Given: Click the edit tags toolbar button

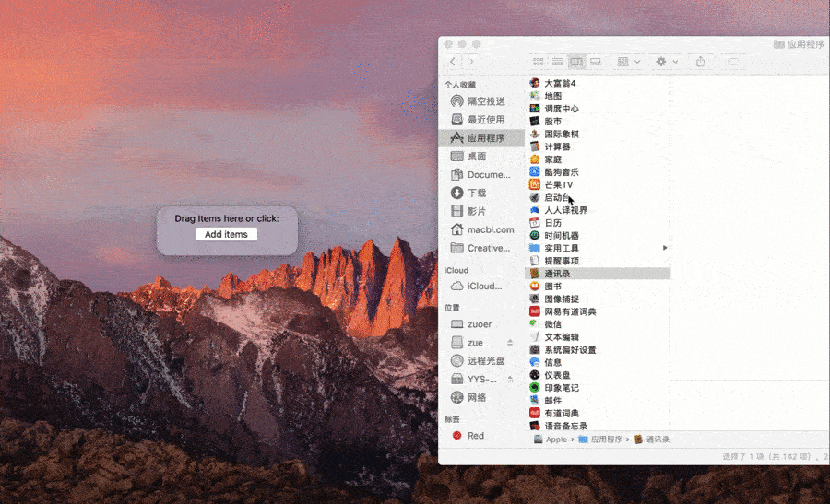Looking at the screenshot, I should (733, 62).
